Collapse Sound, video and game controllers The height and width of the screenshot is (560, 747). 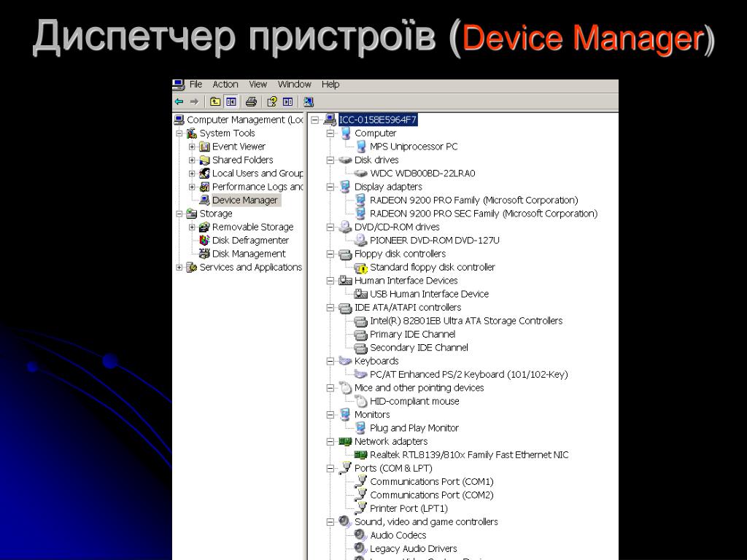330,522
